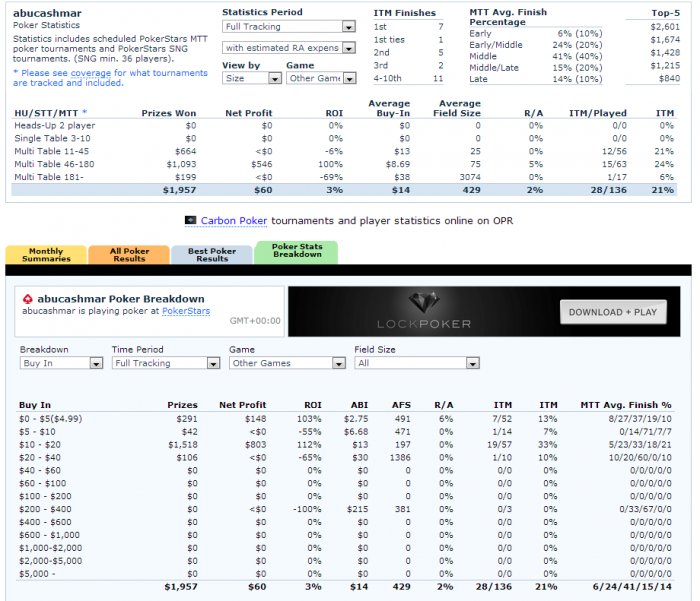The width and height of the screenshot is (700, 601).
Task: Switch to the All Poker Results tab
Action: click(x=129, y=255)
